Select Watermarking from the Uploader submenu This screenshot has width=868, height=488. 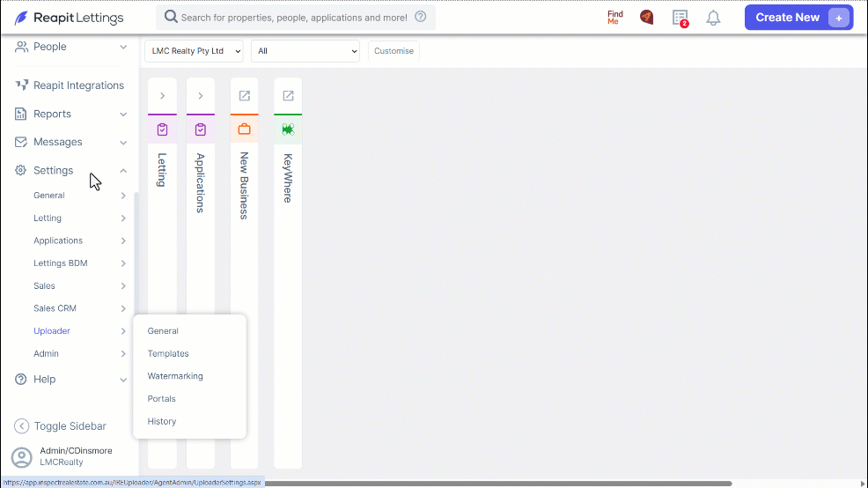click(175, 376)
